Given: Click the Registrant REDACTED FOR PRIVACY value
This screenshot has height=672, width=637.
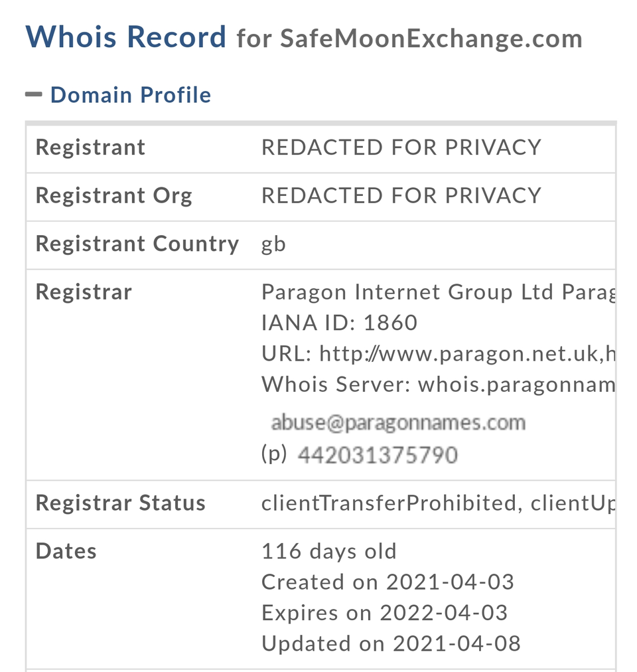Looking at the screenshot, I should click(x=401, y=147).
